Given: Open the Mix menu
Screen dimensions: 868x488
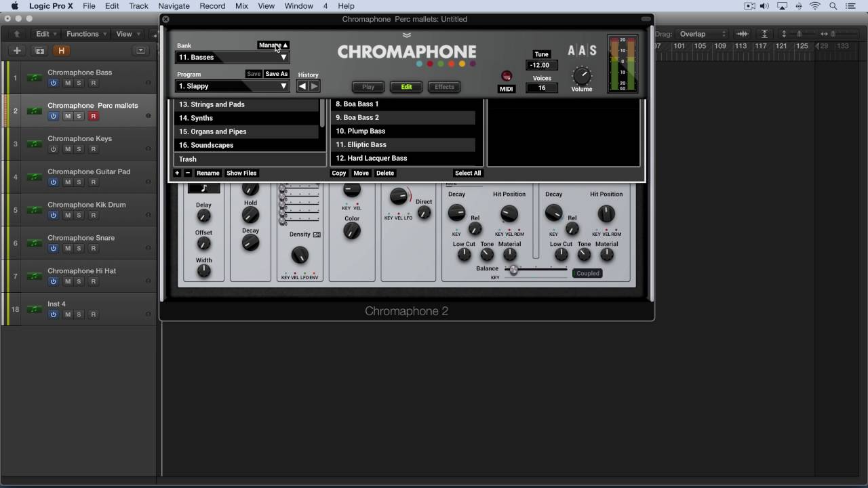Looking at the screenshot, I should pos(241,6).
